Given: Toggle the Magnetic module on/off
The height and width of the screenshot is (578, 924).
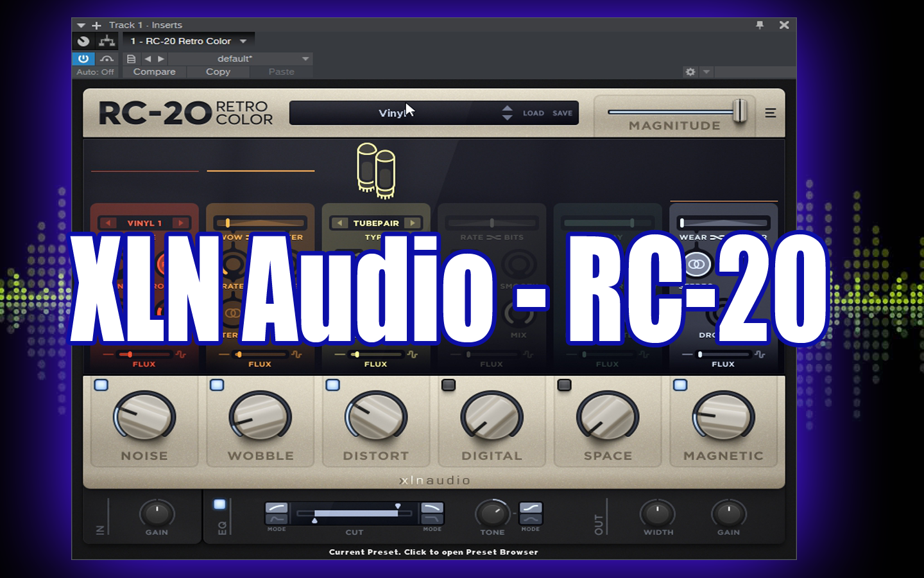Looking at the screenshot, I should tap(680, 385).
